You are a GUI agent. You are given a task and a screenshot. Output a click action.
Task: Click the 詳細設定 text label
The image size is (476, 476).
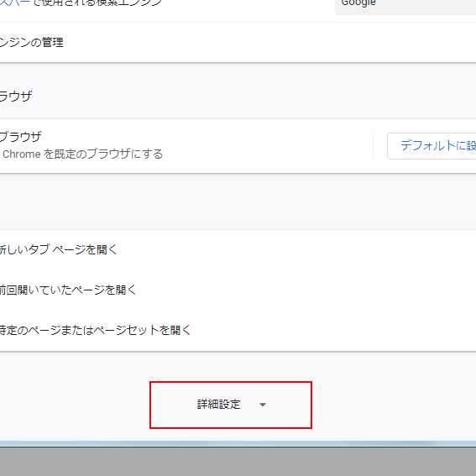[x=219, y=405]
